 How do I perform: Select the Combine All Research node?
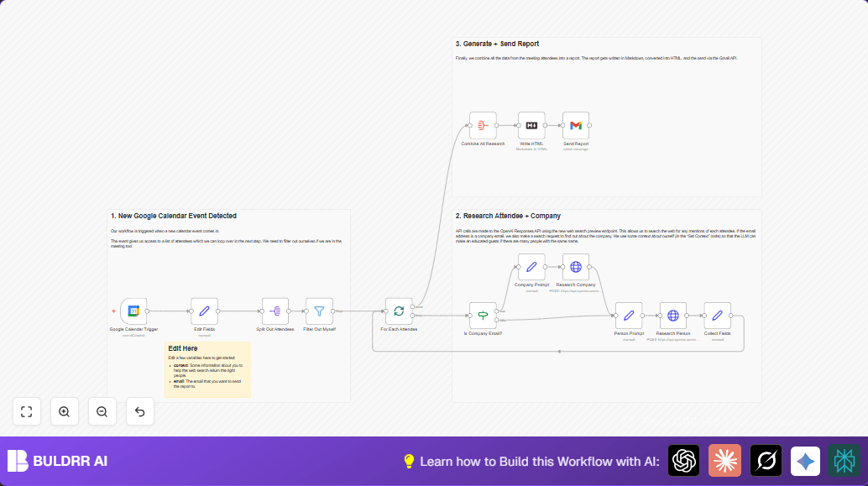pos(483,126)
